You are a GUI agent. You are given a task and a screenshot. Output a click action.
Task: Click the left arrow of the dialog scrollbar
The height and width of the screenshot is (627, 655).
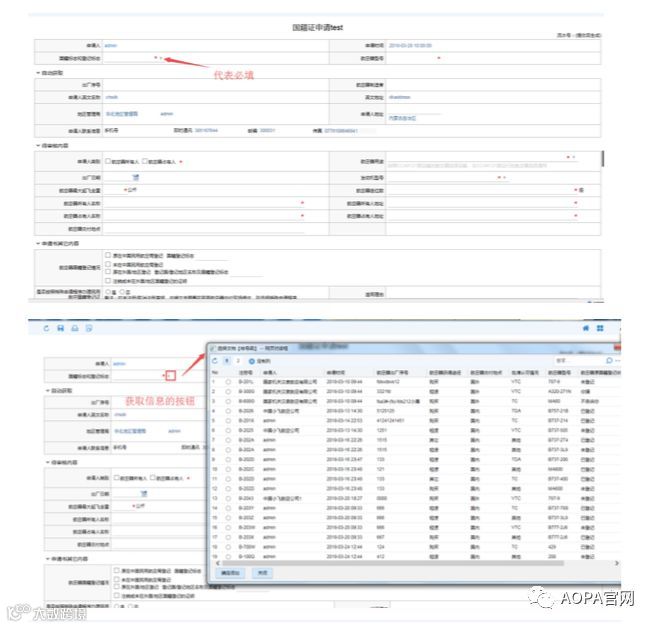click(x=217, y=564)
